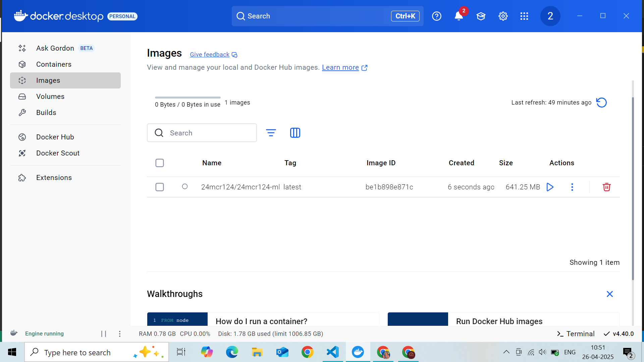The height and width of the screenshot is (362, 644).
Task: Check the 24mcr124-ml image row checkbox
Action: click(x=160, y=187)
